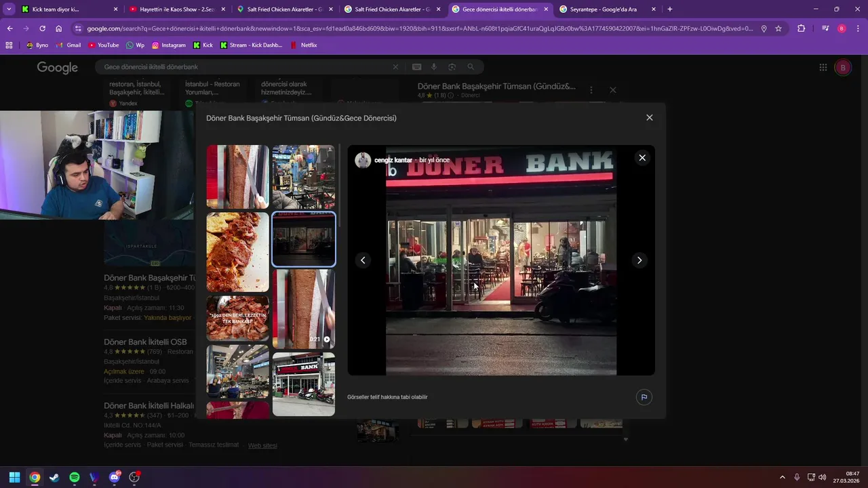Go back with the browser back arrow
Screen dimensions: 868x488
click(9, 28)
